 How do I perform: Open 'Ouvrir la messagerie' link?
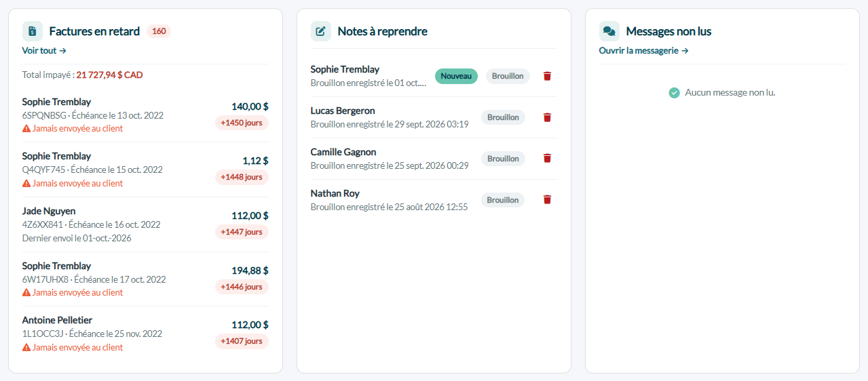643,50
